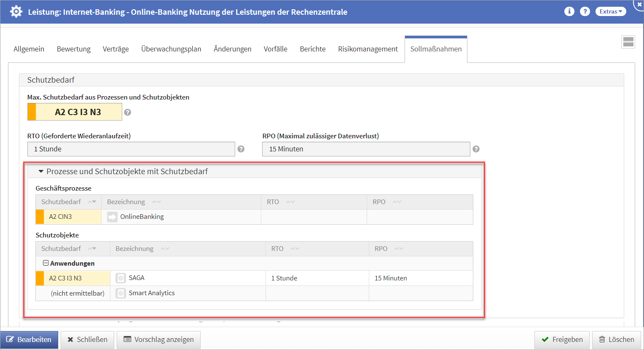
Task: Click the Smart Analytics application icon
Action: pyautogui.click(x=121, y=293)
